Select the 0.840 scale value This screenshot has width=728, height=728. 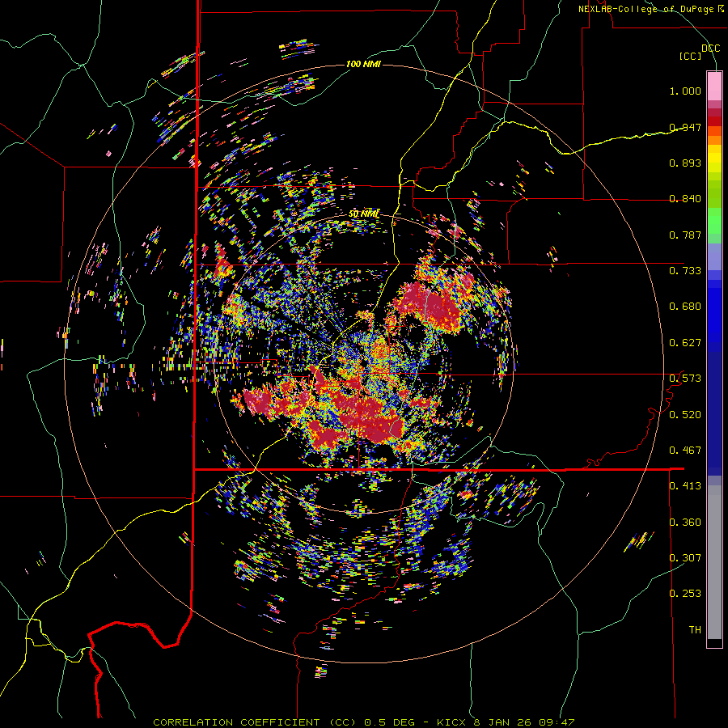[685, 198]
